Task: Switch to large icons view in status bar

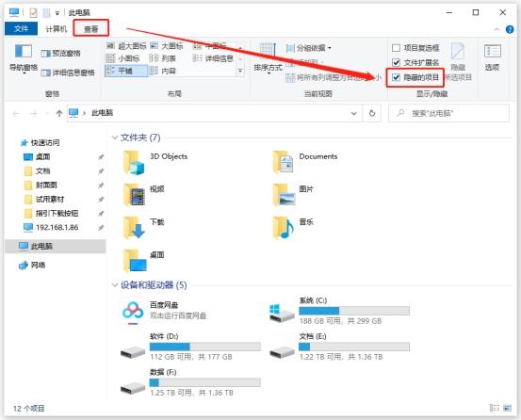Action: [x=508, y=408]
